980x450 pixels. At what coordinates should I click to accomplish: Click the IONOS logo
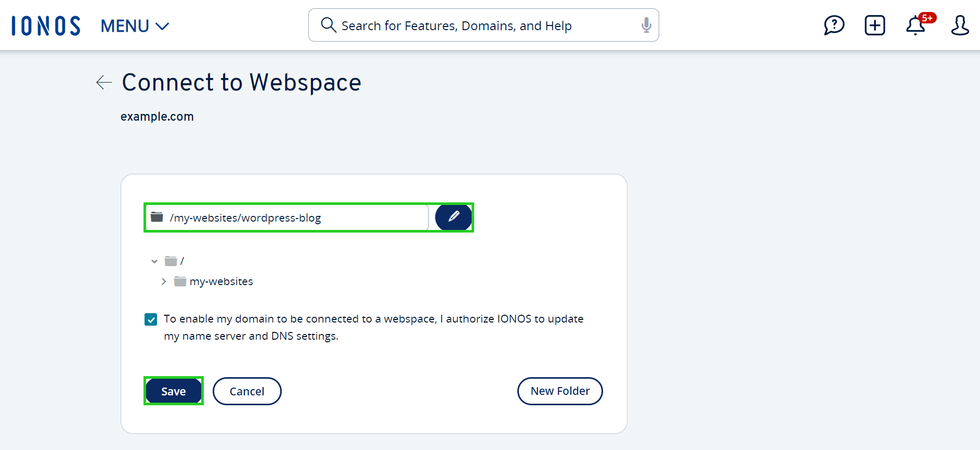tap(46, 25)
